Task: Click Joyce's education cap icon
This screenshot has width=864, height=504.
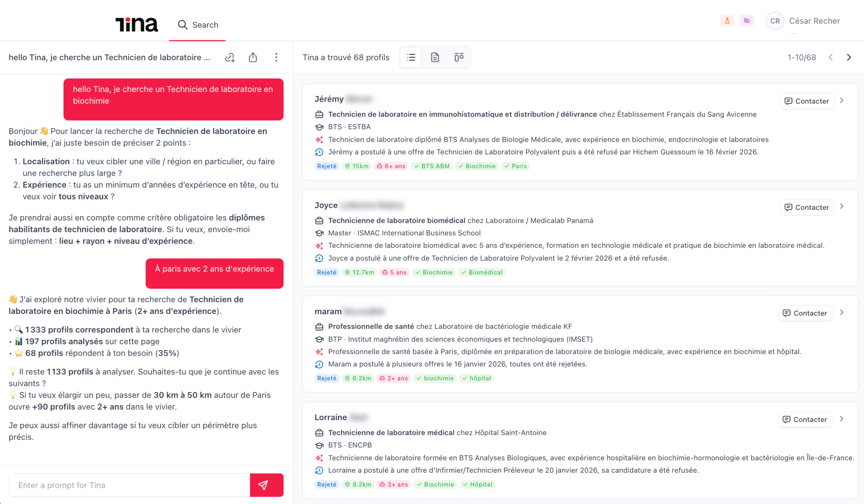Action: [x=319, y=233]
